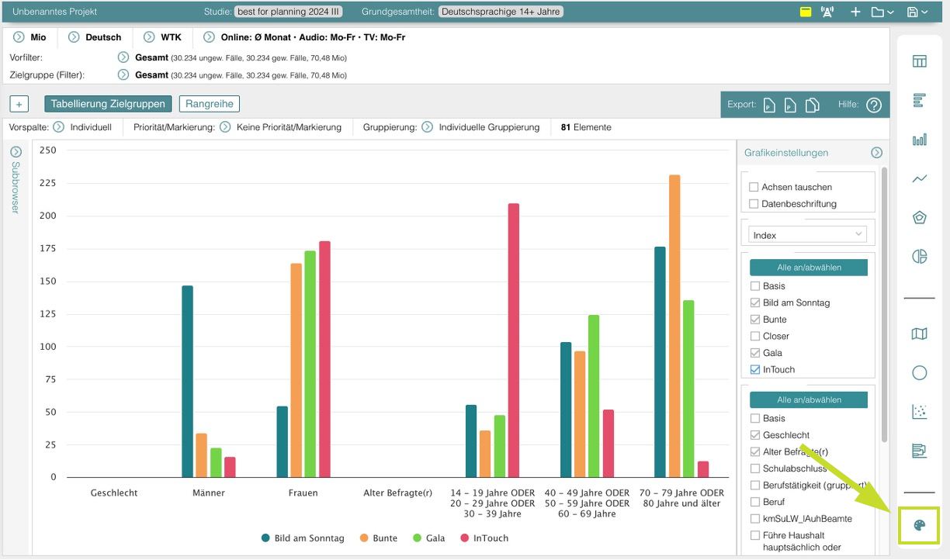Click the yellow note icon in header
950x560 pixels.
coord(806,12)
